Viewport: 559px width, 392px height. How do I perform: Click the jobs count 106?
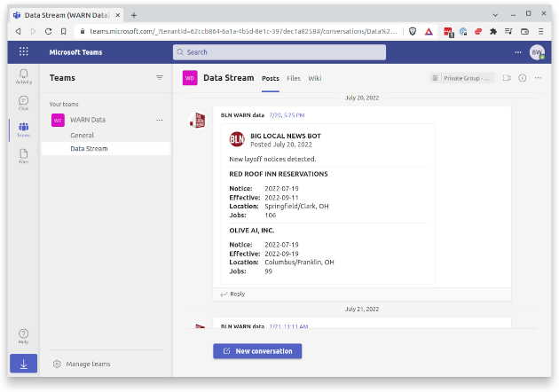pos(271,215)
